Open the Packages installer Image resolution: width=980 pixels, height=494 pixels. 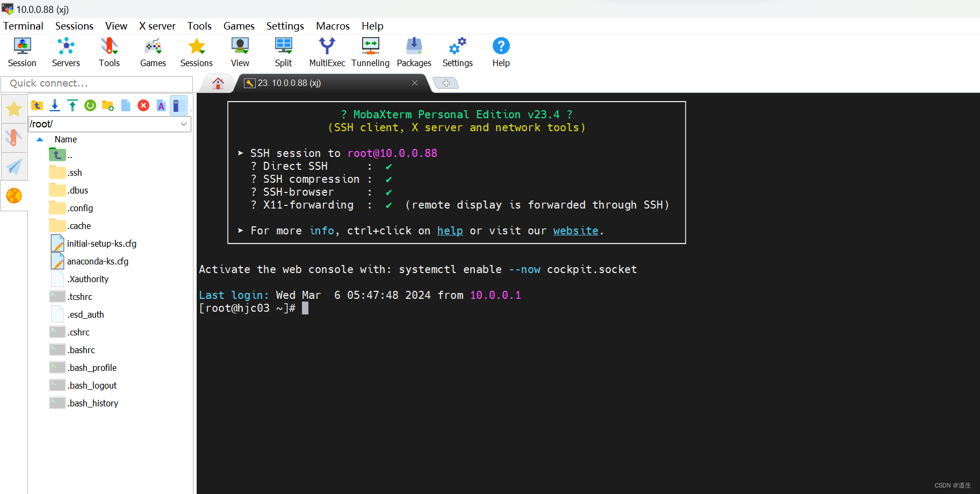tap(413, 51)
